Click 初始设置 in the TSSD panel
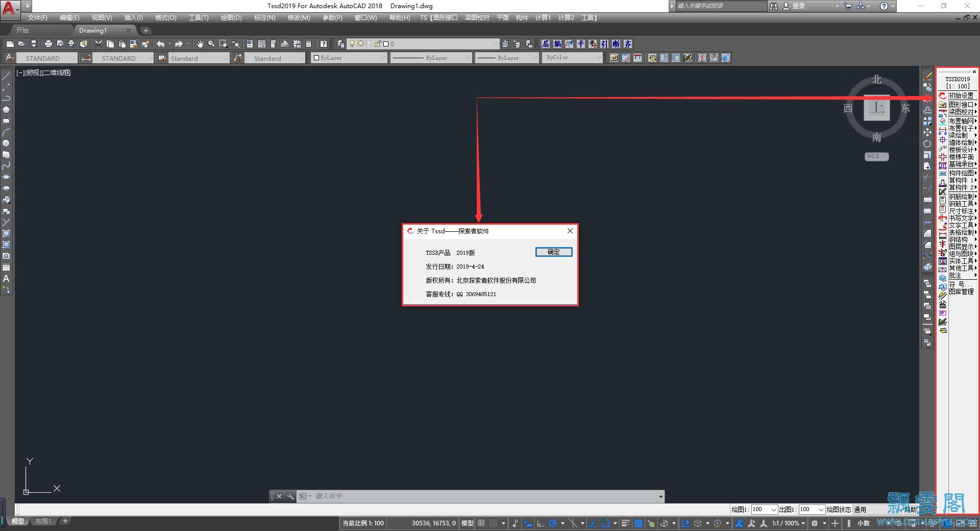 961,95
